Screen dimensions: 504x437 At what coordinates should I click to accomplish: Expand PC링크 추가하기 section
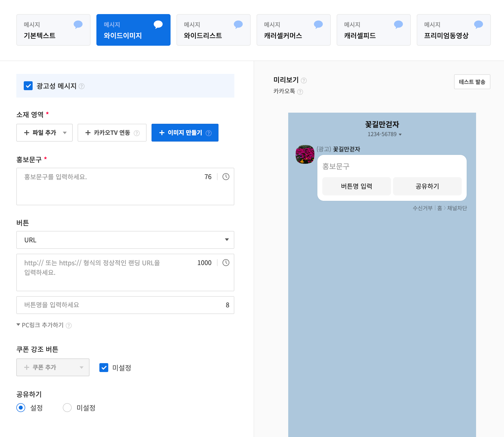point(40,325)
